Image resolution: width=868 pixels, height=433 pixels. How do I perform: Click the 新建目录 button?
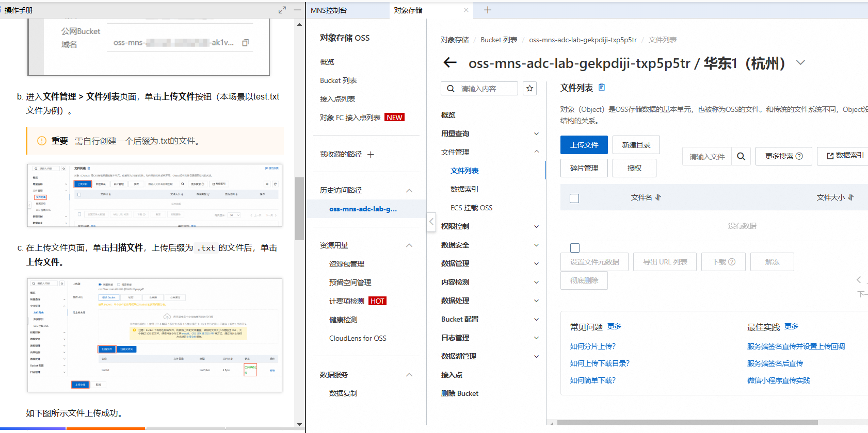[636, 145]
